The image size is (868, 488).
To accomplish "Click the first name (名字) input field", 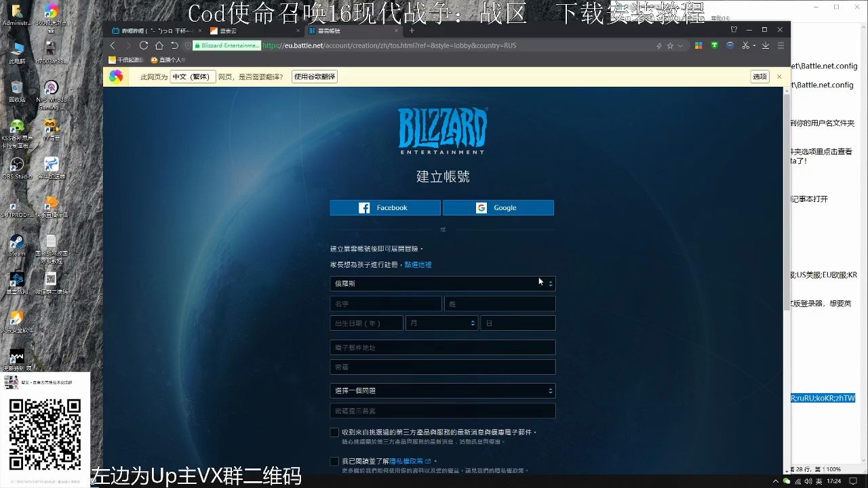I will pyautogui.click(x=386, y=304).
